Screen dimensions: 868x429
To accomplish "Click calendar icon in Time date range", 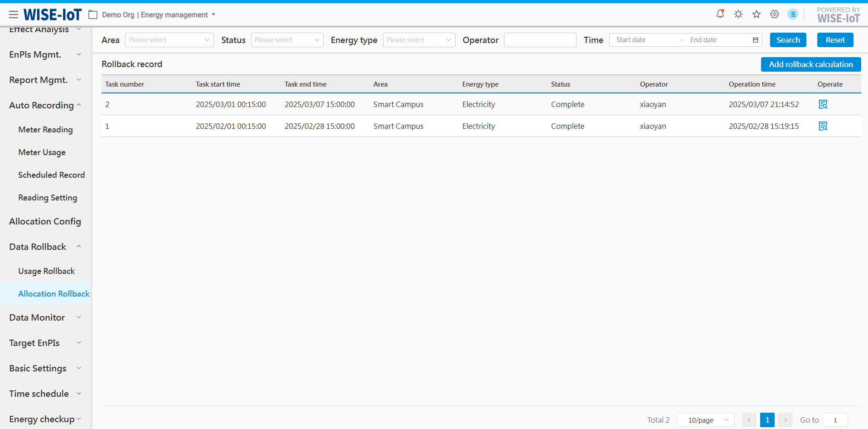I will click(x=756, y=40).
